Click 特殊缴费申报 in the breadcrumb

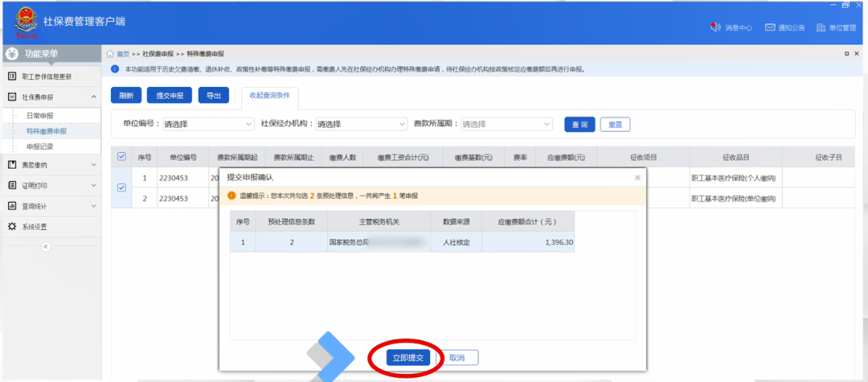206,54
